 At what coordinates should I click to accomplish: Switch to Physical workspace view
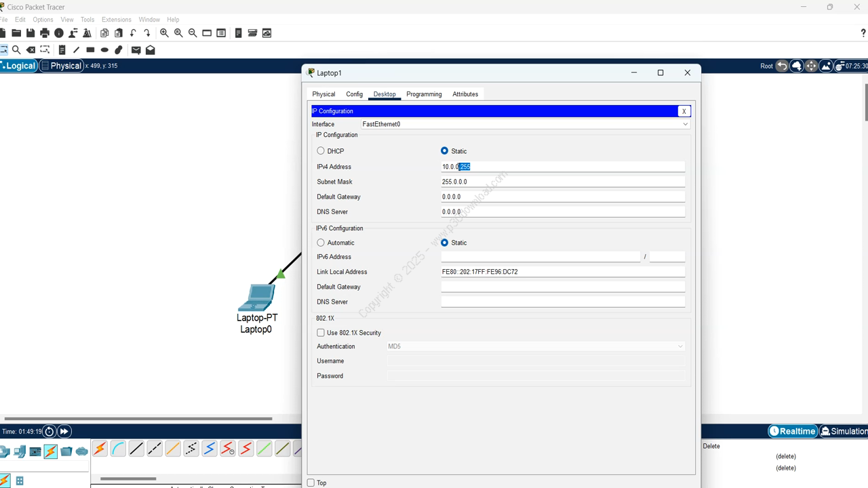pos(62,66)
